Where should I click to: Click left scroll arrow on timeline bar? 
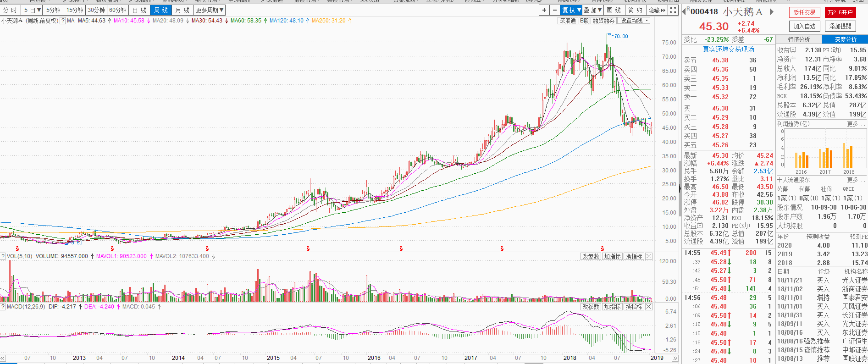[x=3, y=358]
